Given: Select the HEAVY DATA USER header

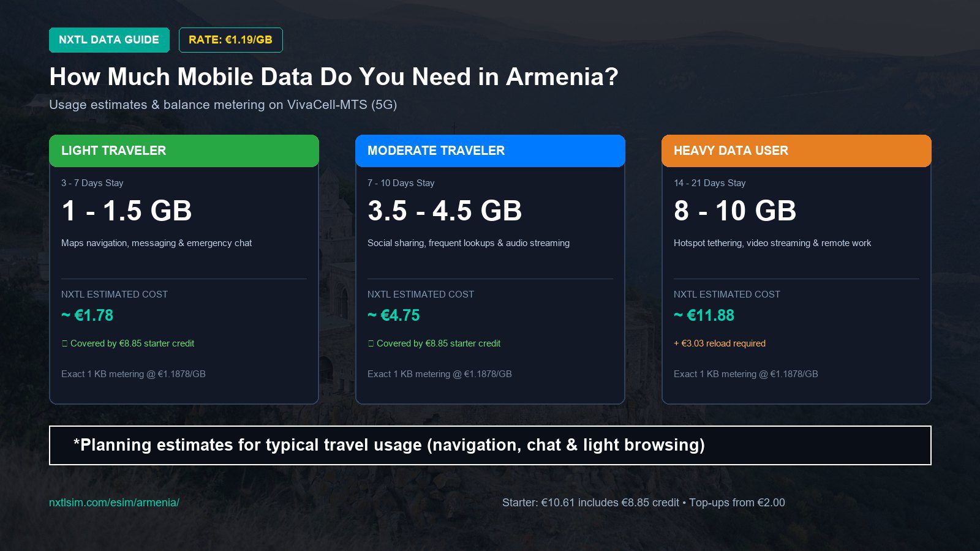Looking at the screenshot, I should (x=796, y=151).
